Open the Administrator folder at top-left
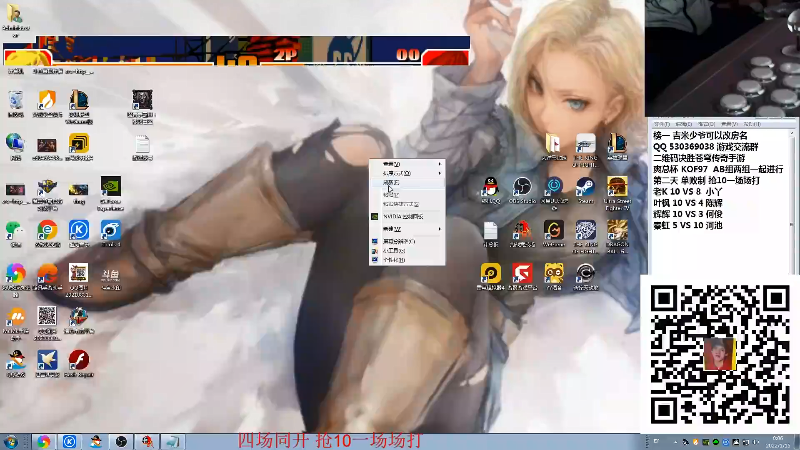Screen dimensions: 800x450 (15, 19)
